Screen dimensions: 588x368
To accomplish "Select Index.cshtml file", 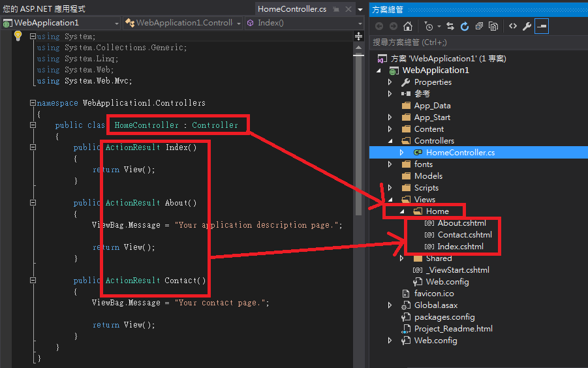I will (x=460, y=247).
